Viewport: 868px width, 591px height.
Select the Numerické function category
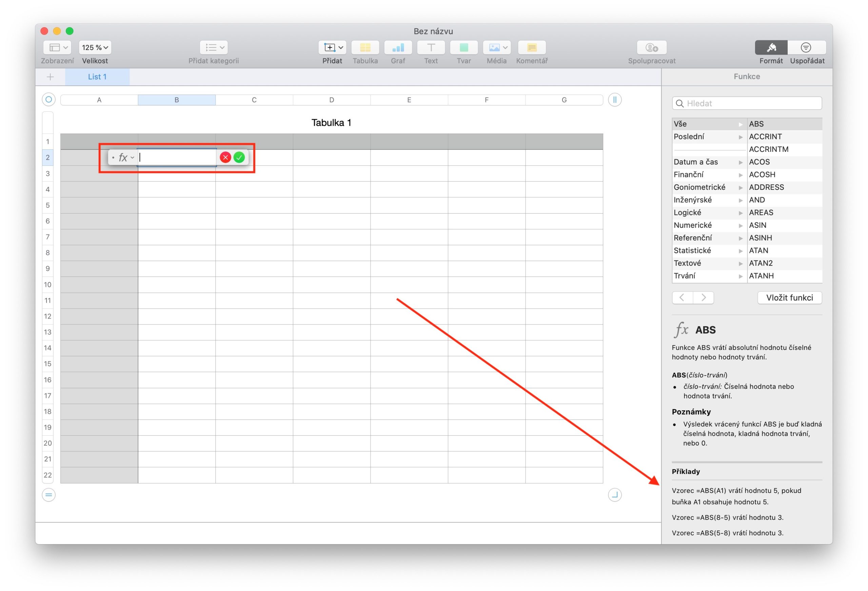(709, 225)
